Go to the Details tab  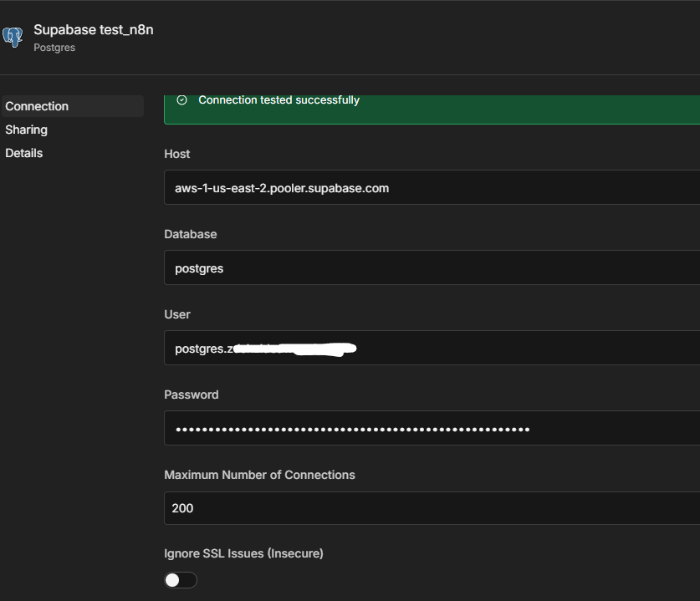pyautogui.click(x=23, y=153)
